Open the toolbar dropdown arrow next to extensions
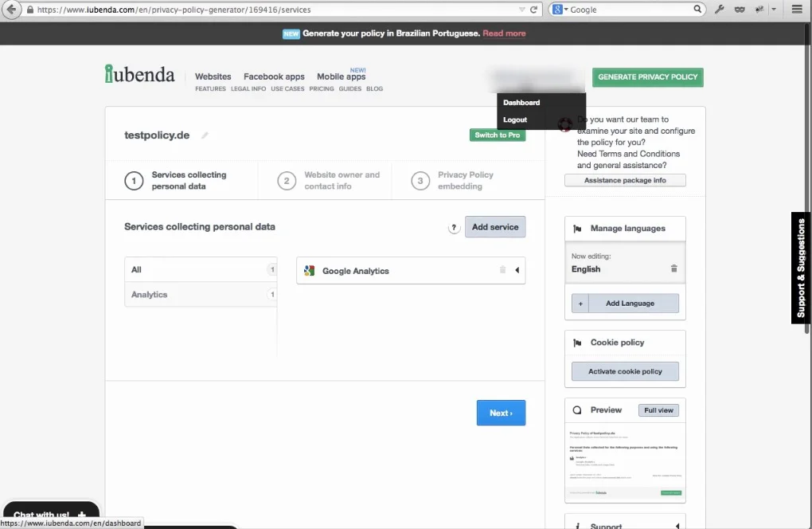This screenshot has width=812, height=529. click(x=774, y=10)
